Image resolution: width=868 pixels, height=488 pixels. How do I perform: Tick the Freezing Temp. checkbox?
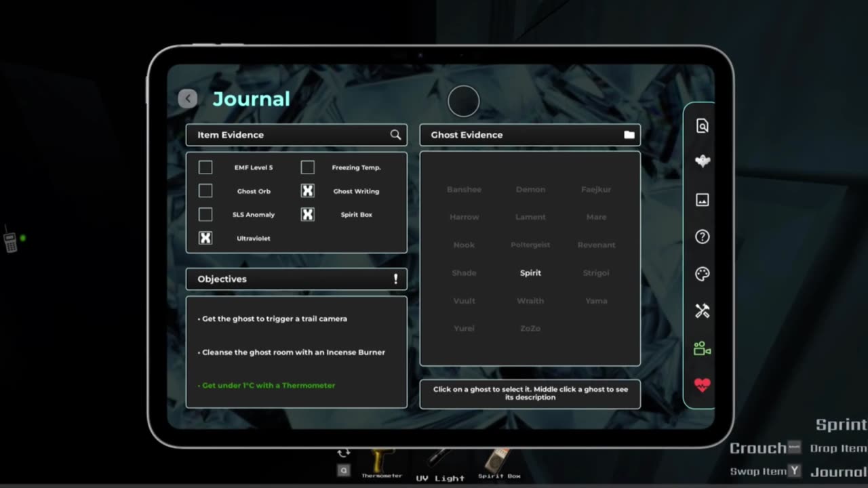307,167
